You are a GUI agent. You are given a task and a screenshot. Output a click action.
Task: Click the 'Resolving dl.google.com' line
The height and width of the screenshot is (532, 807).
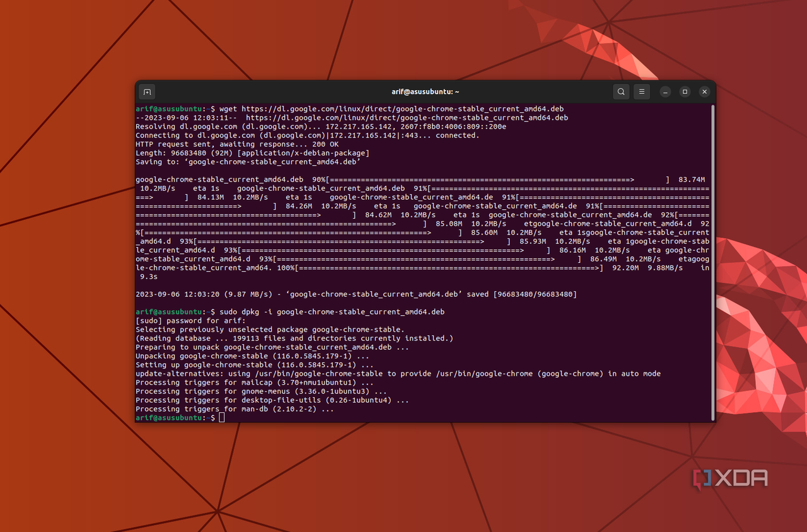pos(321,127)
